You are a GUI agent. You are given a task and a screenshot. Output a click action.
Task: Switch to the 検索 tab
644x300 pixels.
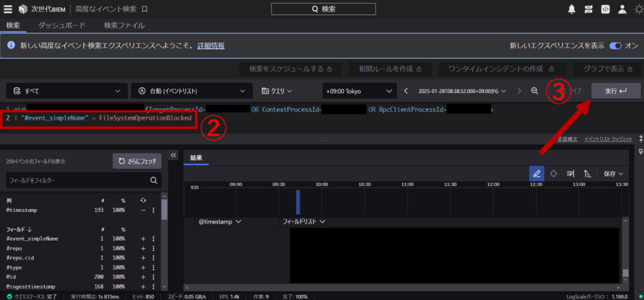click(x=13, y=26)
